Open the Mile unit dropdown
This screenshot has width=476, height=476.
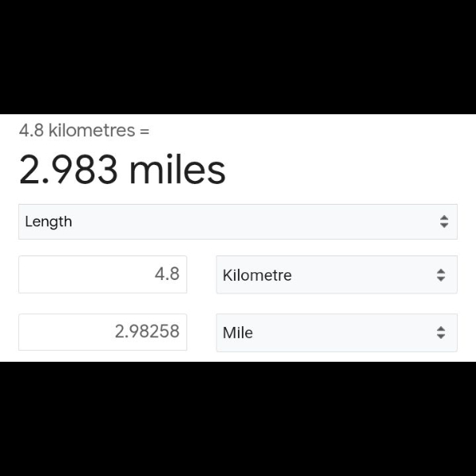coord(336,333)
